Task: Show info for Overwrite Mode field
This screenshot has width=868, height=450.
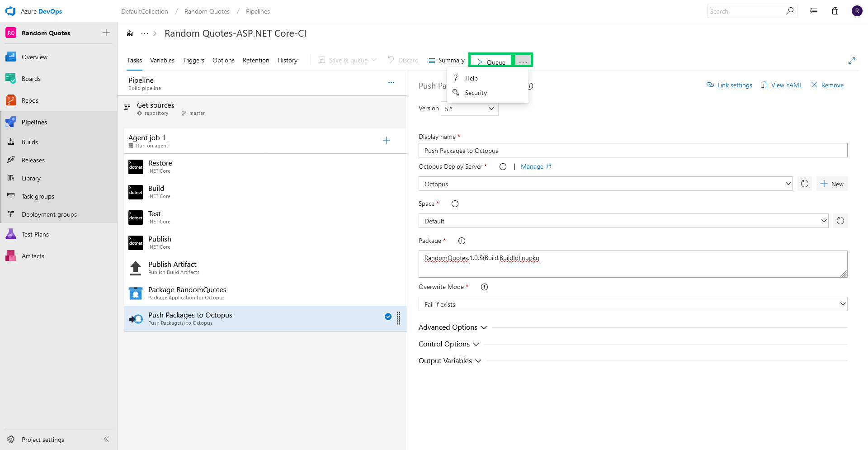Action: 484,287
